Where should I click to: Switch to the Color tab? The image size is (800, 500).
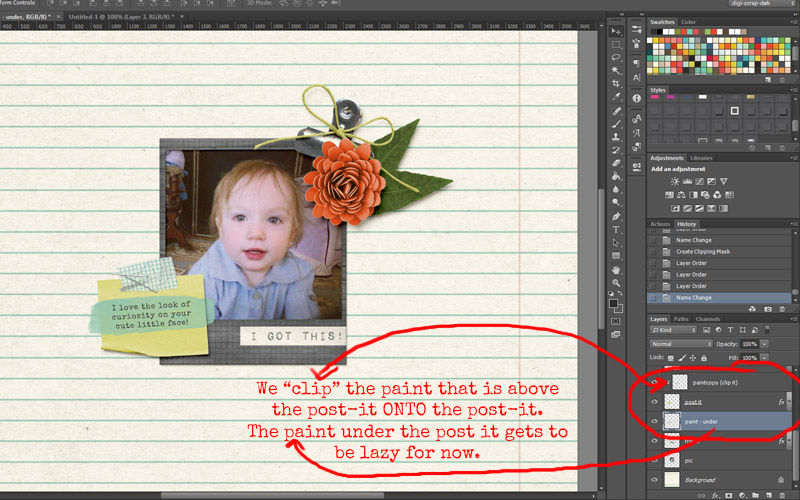pyautogui.click(x=688, y=22)
